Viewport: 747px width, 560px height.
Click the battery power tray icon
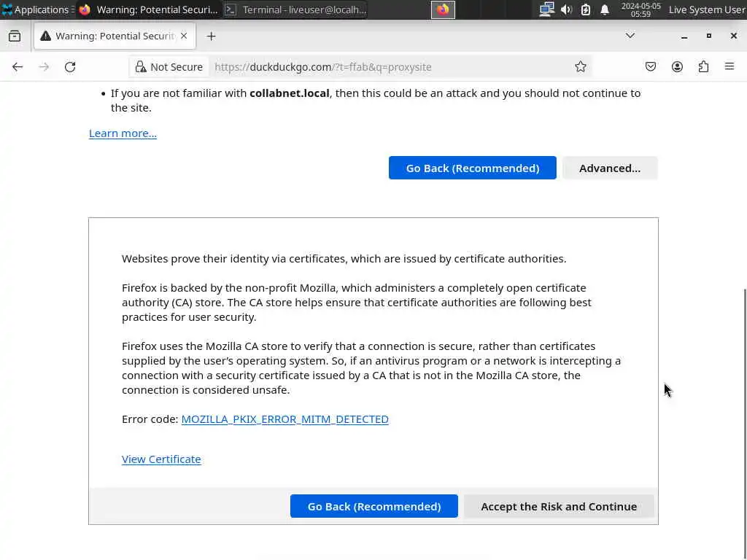[586, 9]
